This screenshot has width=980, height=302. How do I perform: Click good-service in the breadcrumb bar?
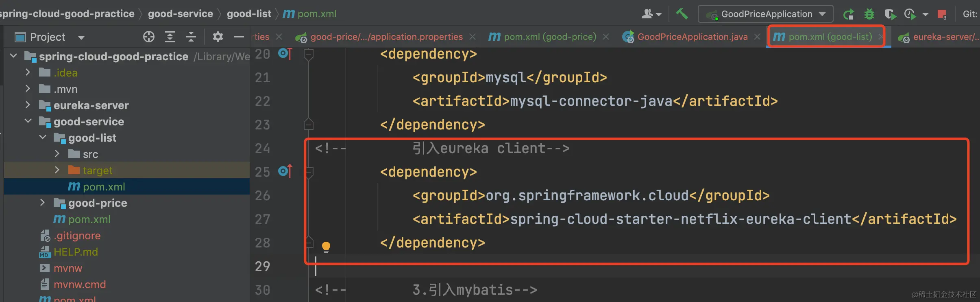click(x=181, y=14)
